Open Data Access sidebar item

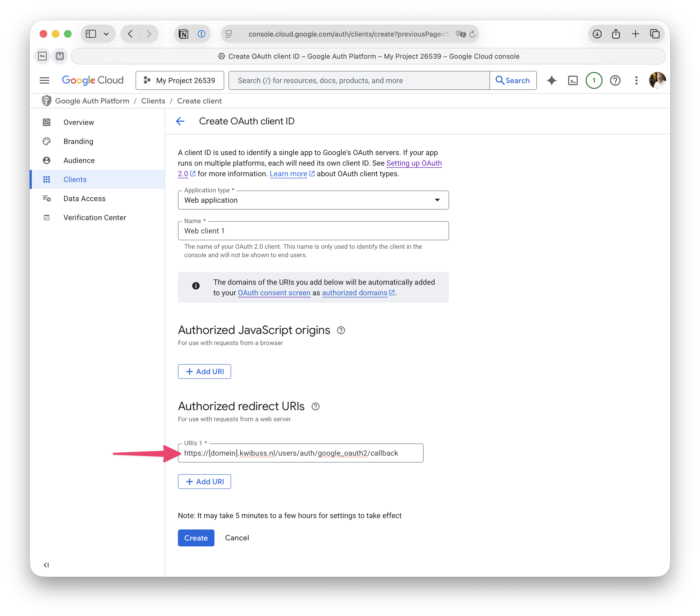[84, 198]
